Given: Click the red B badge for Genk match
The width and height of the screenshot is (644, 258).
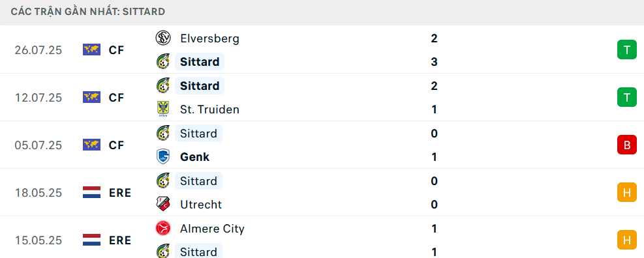Looking at the screenshot, I should (x=627, y=145).
